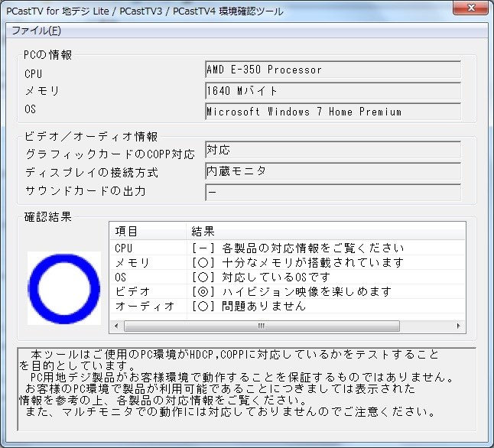The image size is (494, 448).
Task: Click the description text box about HDCP, COPP
Action: [x=246, y=389]
